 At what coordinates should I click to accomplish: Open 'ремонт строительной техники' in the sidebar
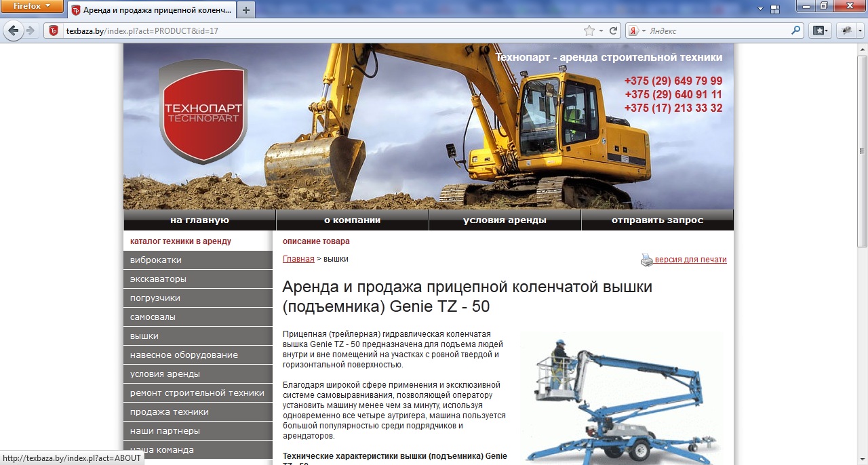click(198, 393)
